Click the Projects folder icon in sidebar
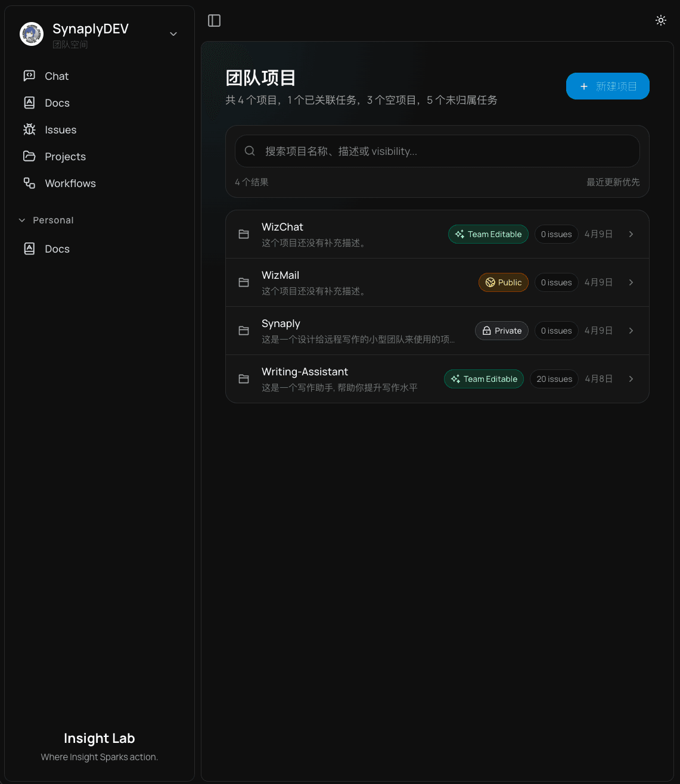 tap(29, 156)
